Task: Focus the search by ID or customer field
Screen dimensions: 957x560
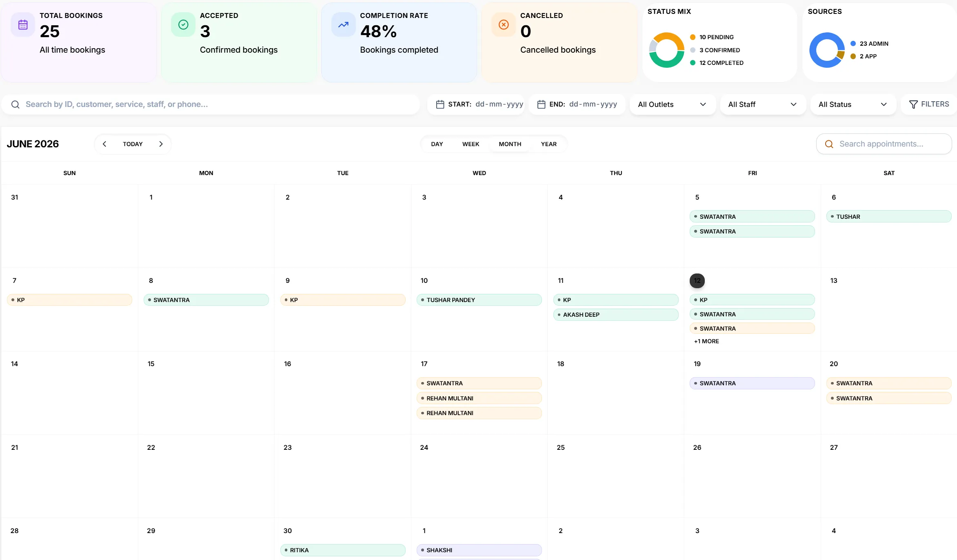Action: coord(211,104)
